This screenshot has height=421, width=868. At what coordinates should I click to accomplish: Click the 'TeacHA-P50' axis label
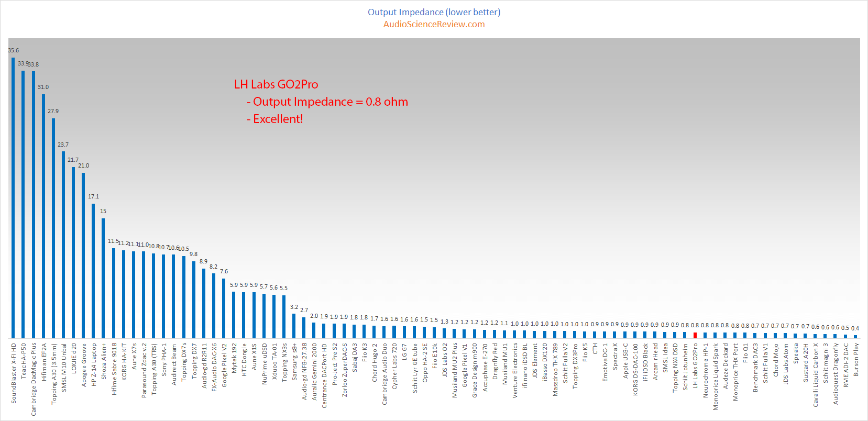point(24,361)
